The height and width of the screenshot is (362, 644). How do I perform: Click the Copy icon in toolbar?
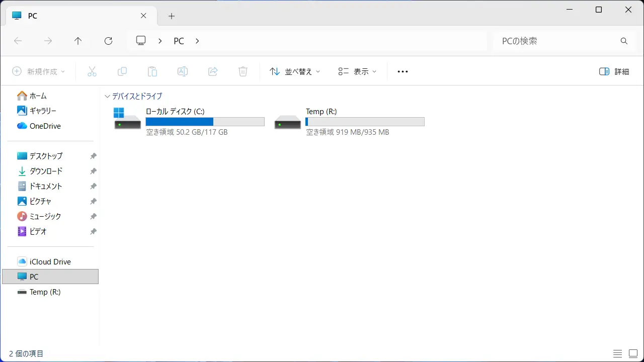122,71
